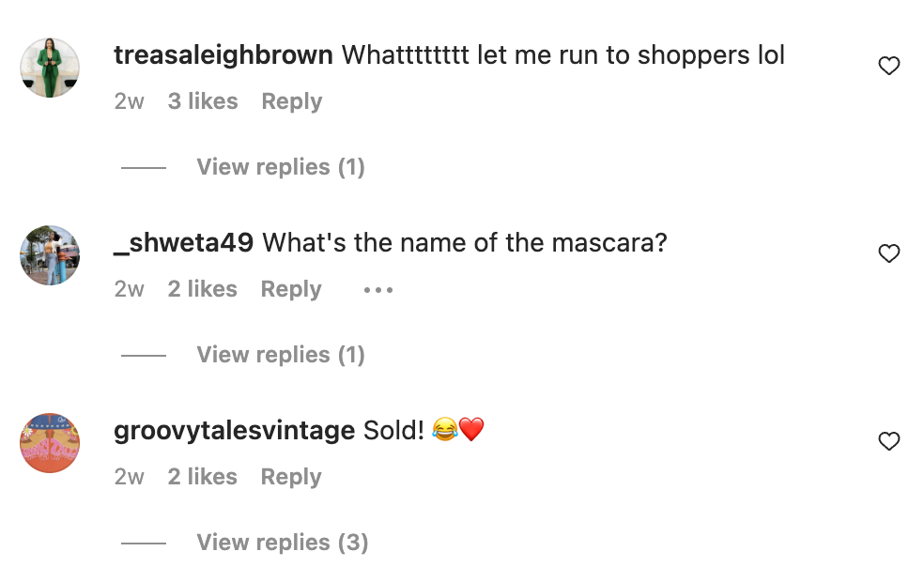The height and width of the screenshot is (582, 924).
Task: Show the 2 likes on groovytalesvintage's comment
Action: (203, 477)
